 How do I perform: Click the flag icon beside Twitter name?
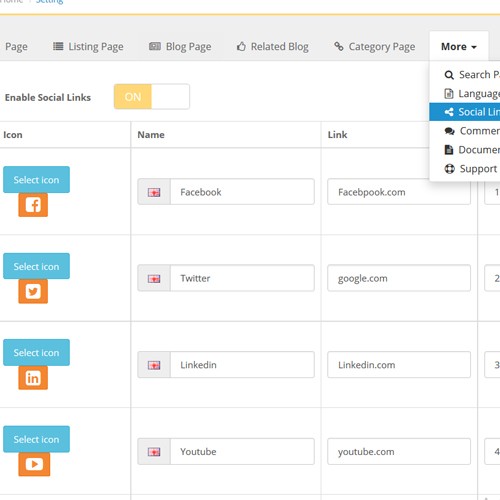154,278
